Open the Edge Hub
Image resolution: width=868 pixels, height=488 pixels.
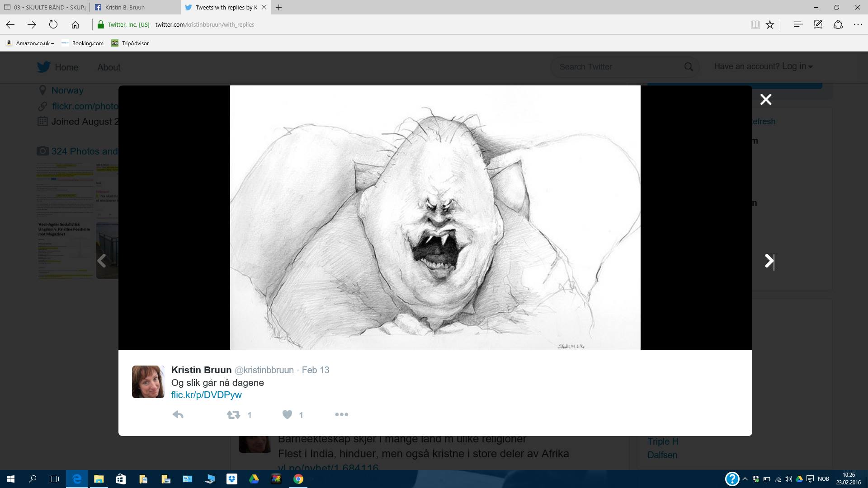pos(798,25)
